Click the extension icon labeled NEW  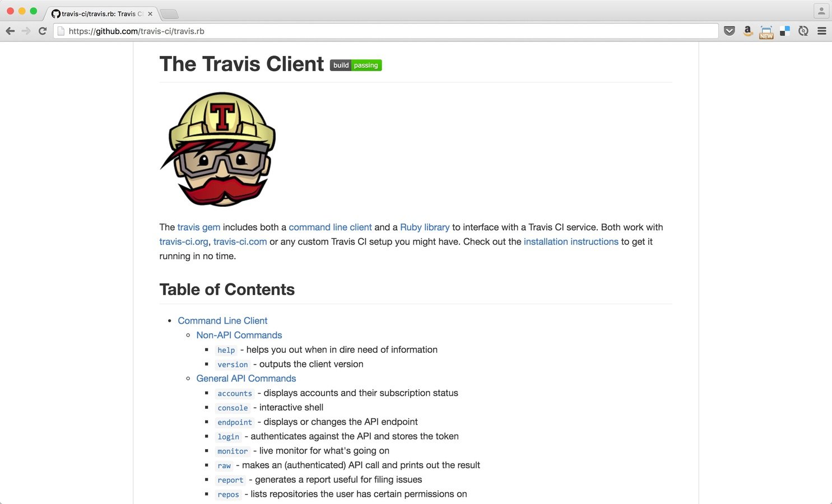766,32
